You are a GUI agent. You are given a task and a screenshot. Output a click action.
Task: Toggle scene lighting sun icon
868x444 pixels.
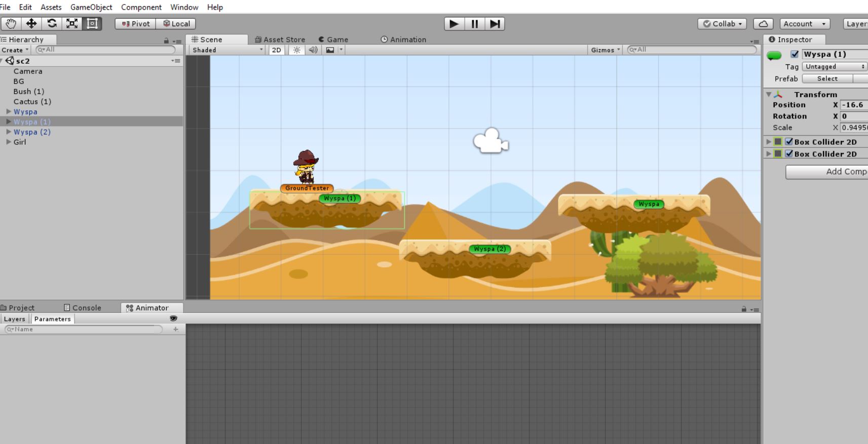tap(297, 50)
